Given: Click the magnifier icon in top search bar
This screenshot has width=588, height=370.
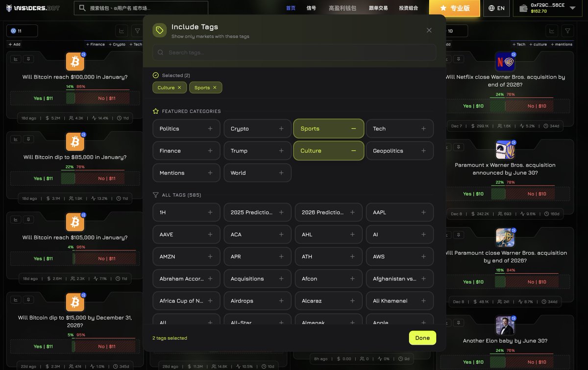Looking at the screenshot, I should [x=82, y=8].
